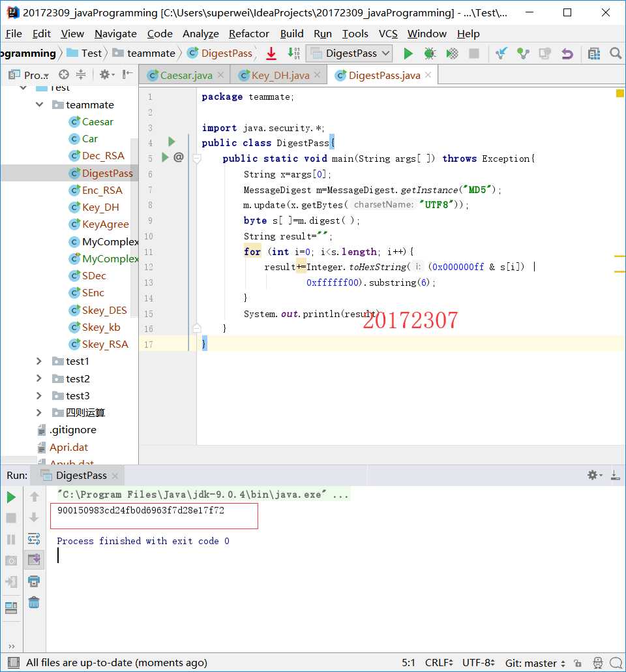
Task: Update project from VCS icon
Action: point(501,53)
